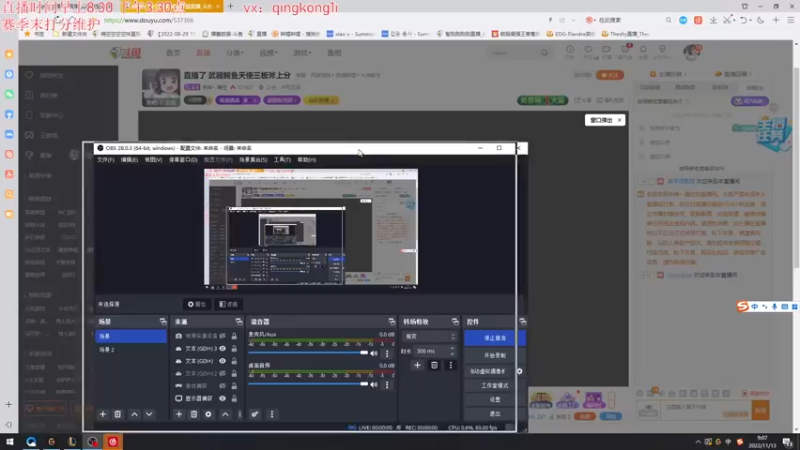800x450 pixels.
Task: Open Tools menu in OBS
Action: pyautogui.click(x=282, y=160)
